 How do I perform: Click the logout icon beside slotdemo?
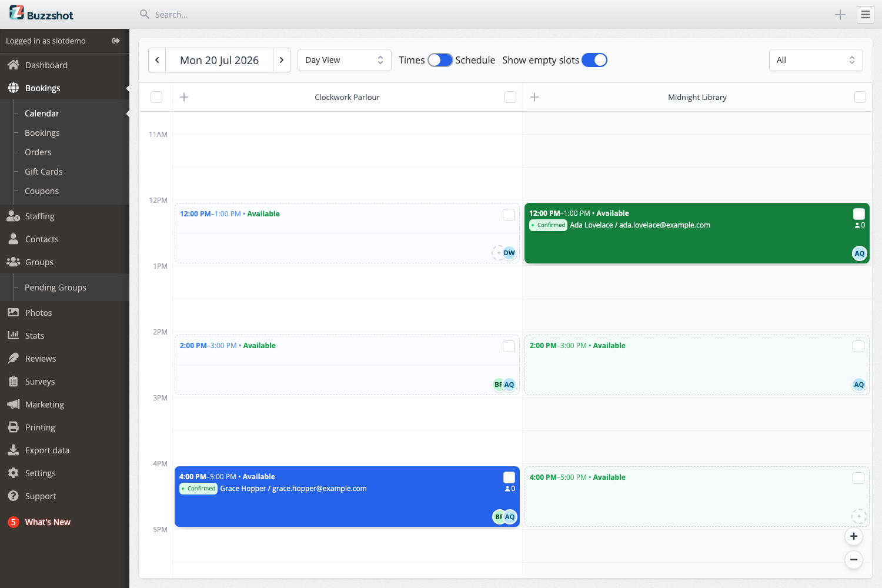click(x=116, y=41)
